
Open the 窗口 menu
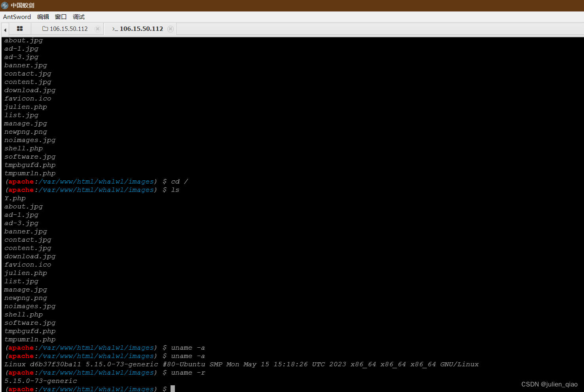pyautogui.click(x=61, y=17)
